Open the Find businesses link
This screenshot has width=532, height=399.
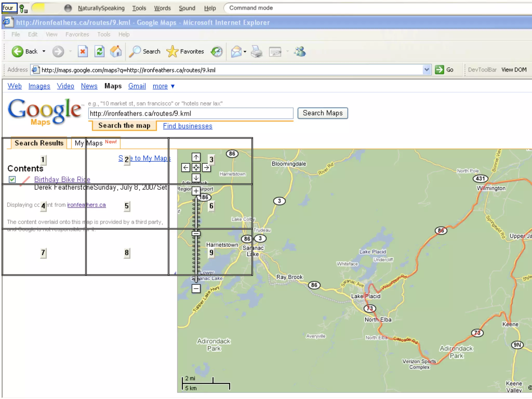pyautogui.click(x=188, y=126)
